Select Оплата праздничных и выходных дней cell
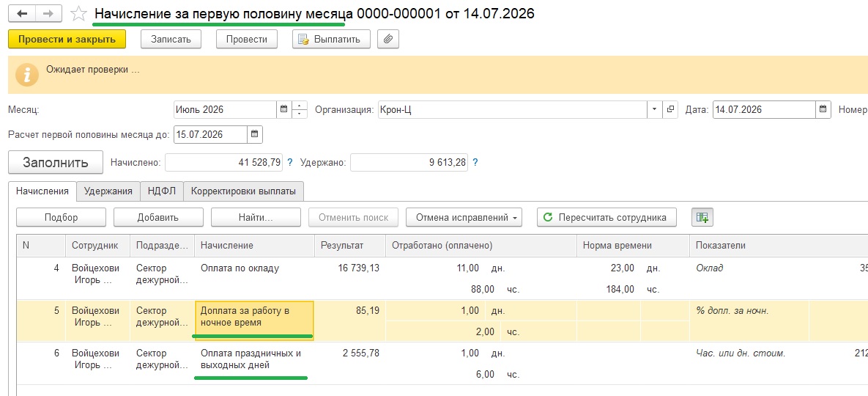This screenshot has height=396, width=868. click(x=255, y=363)
